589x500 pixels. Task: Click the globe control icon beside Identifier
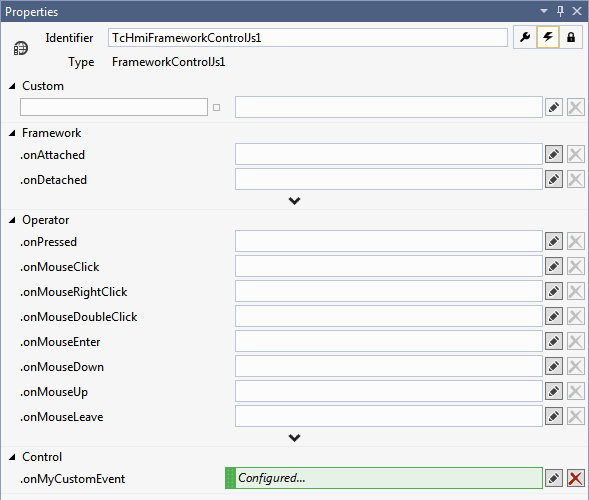point(21,48)
